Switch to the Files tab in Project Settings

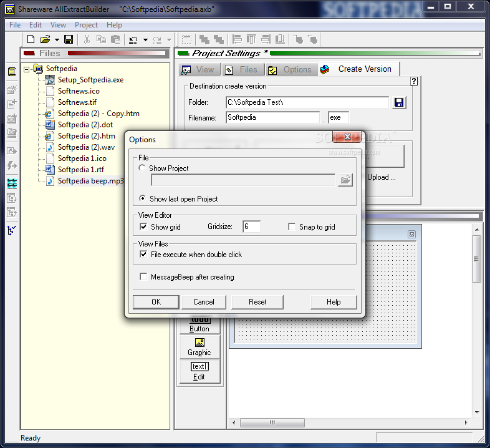click(243, 69)
